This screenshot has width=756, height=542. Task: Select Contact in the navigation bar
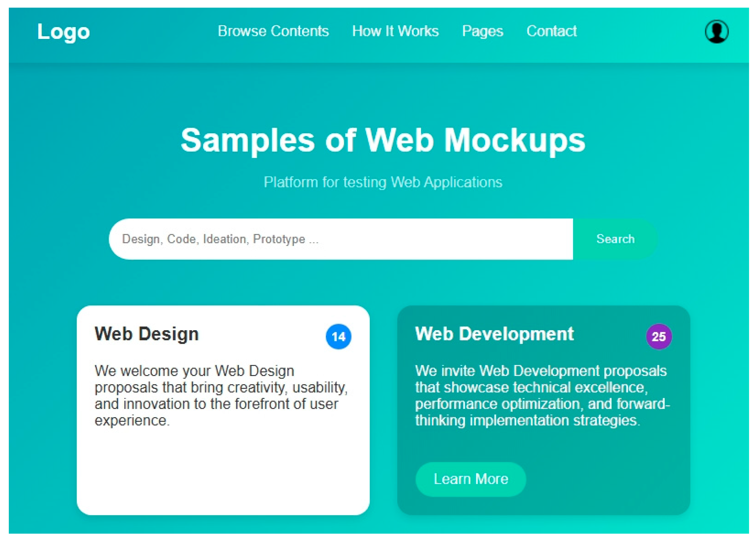pos(552,31)
